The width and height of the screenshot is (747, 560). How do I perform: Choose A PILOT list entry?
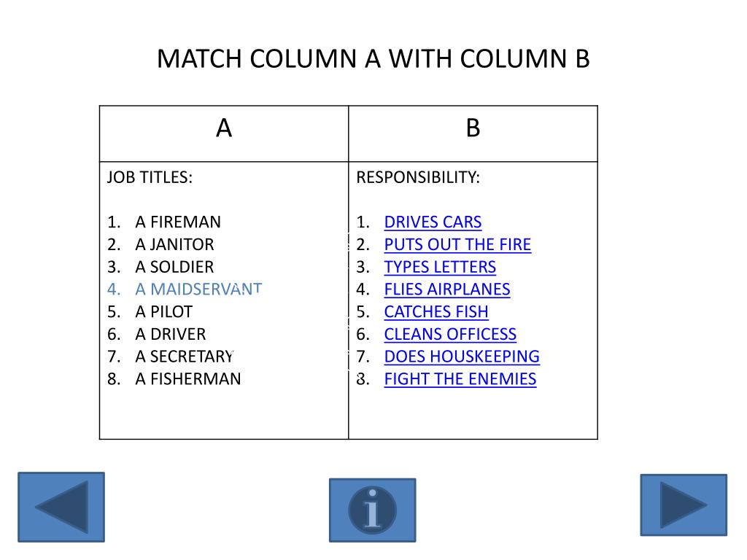tap(163, 311)
